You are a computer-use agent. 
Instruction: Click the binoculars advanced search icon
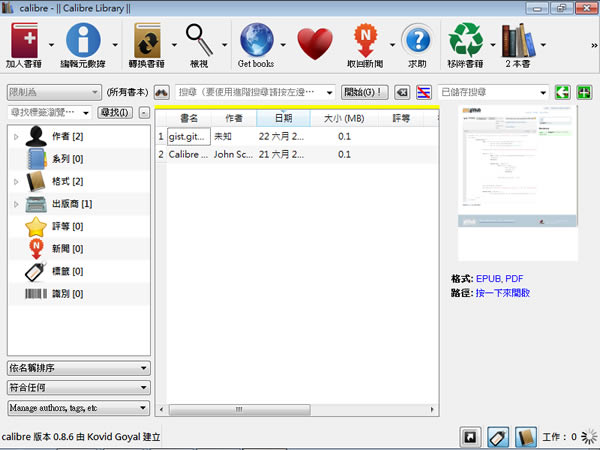[161, 92]
